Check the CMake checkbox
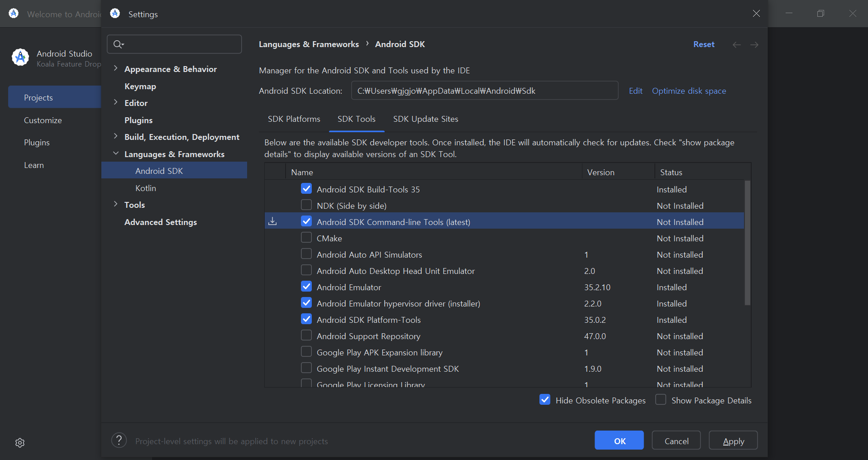868x460 pixels. [x=306, y=237]
